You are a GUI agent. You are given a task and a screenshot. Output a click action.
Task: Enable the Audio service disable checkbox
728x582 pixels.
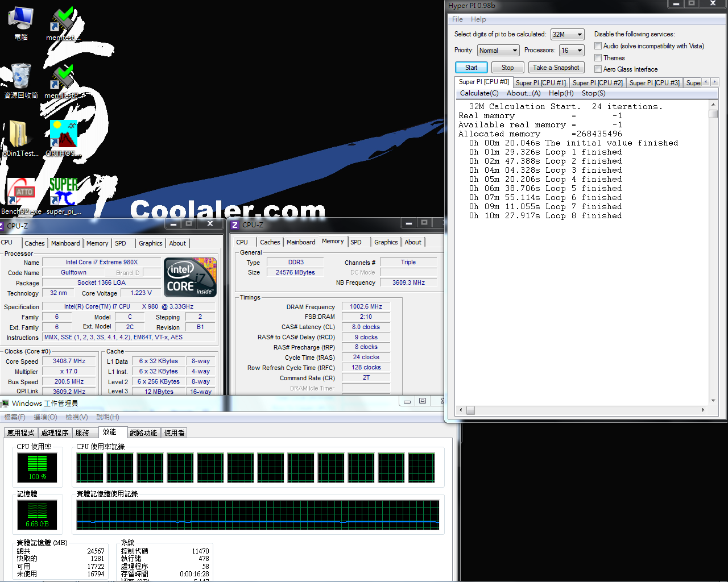point(598,46)
